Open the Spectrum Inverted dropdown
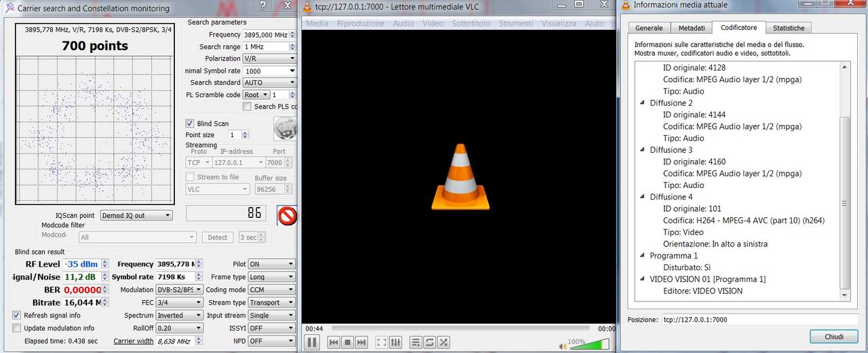 179,316
